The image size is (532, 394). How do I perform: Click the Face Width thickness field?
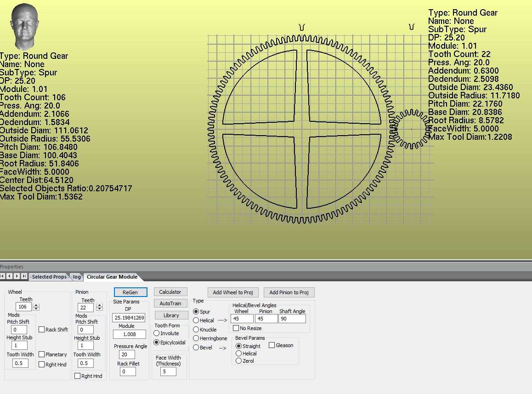168,371
